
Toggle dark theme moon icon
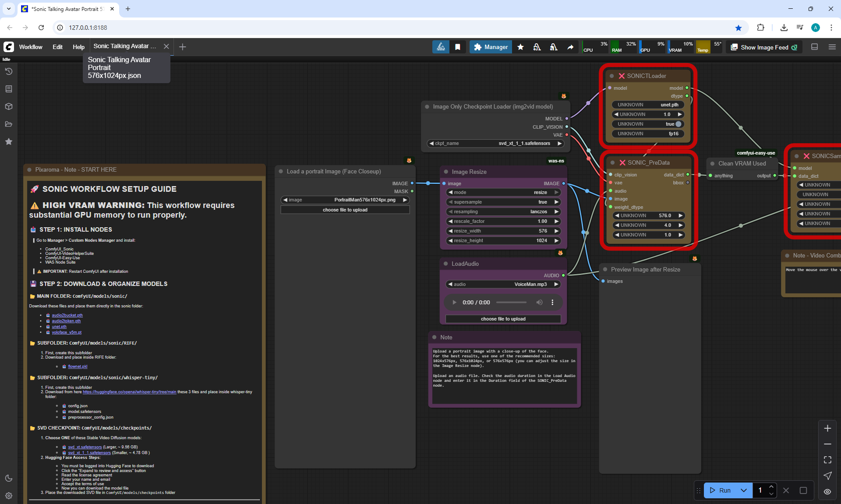click(8, 478)
